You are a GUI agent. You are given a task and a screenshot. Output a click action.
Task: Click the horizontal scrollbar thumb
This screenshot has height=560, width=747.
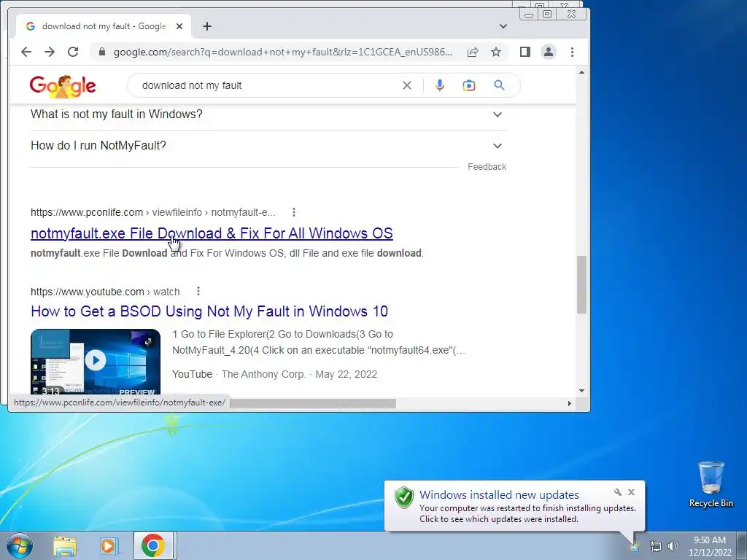[x=312, y=403]
